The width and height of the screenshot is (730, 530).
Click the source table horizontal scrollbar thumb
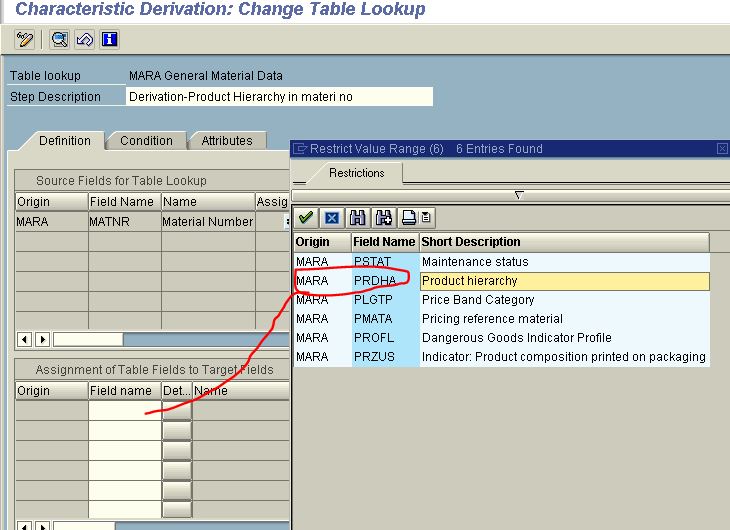[88, 339]
